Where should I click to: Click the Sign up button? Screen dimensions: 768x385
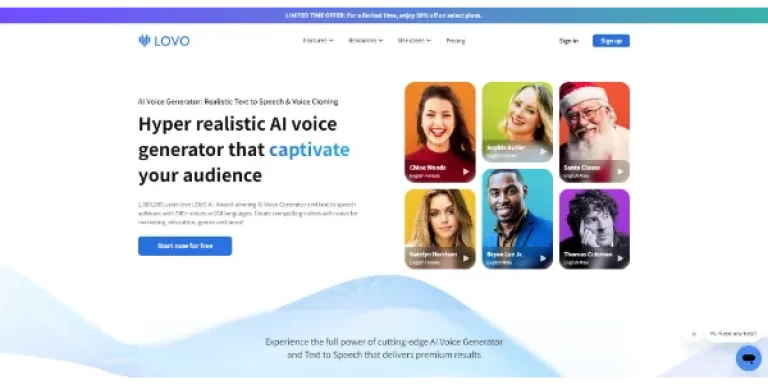coord(611,41)
